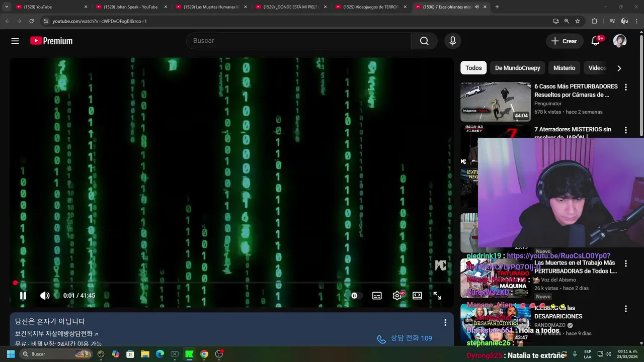Viewport: 644px width, 362px height.
Task: Open options for 7 Aterradores MISTERIOS video
Action: [626, 130]
